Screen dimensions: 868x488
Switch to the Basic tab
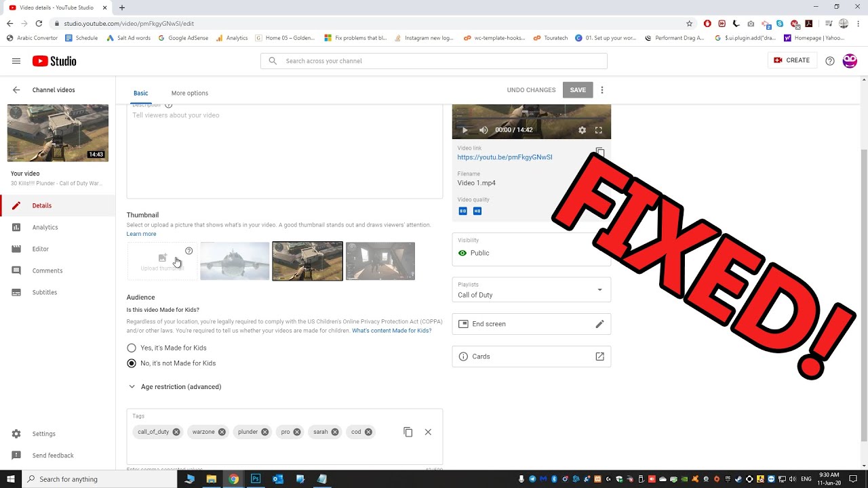[140, 93]
